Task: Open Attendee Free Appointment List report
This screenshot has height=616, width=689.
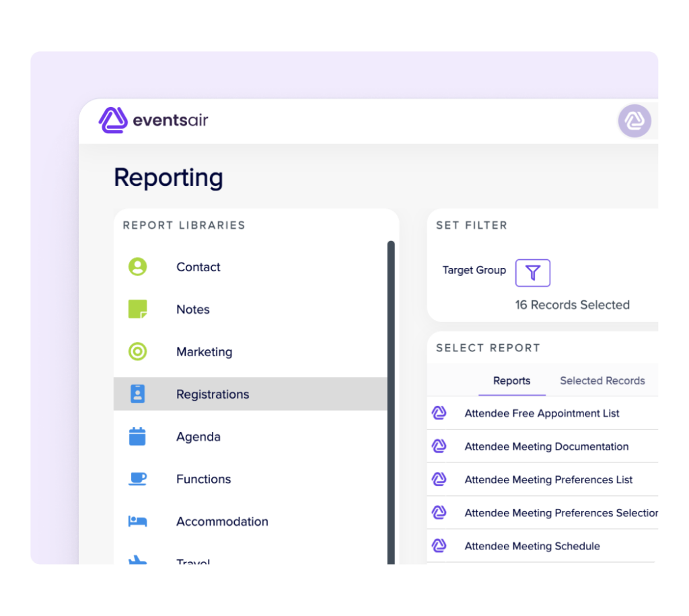Action: coord(542,413)
